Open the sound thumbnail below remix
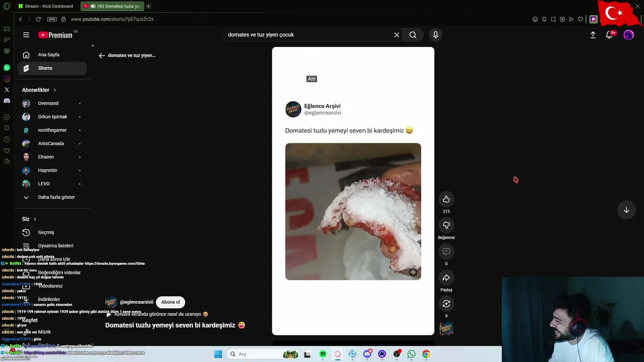The image size is (644, 362). tap(446, 329)
